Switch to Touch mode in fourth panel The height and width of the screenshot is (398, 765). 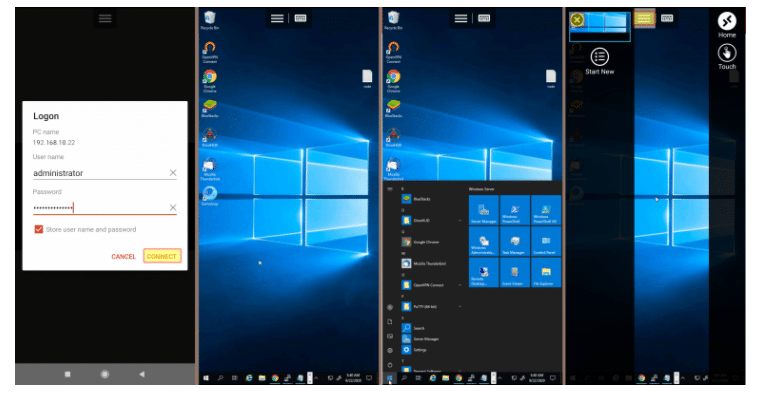point(726,57)
